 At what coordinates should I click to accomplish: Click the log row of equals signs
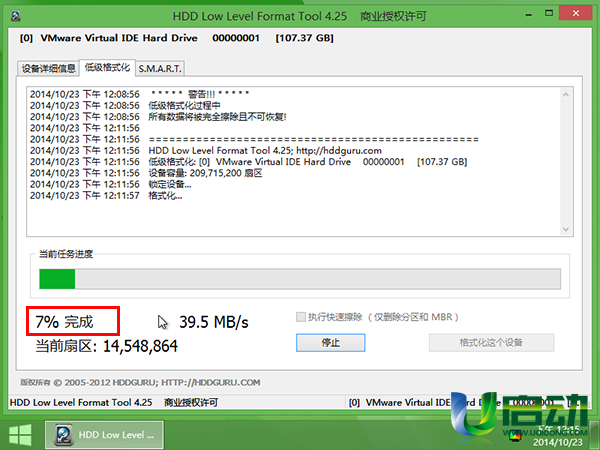pyautogui.click(x=313, y=139)
